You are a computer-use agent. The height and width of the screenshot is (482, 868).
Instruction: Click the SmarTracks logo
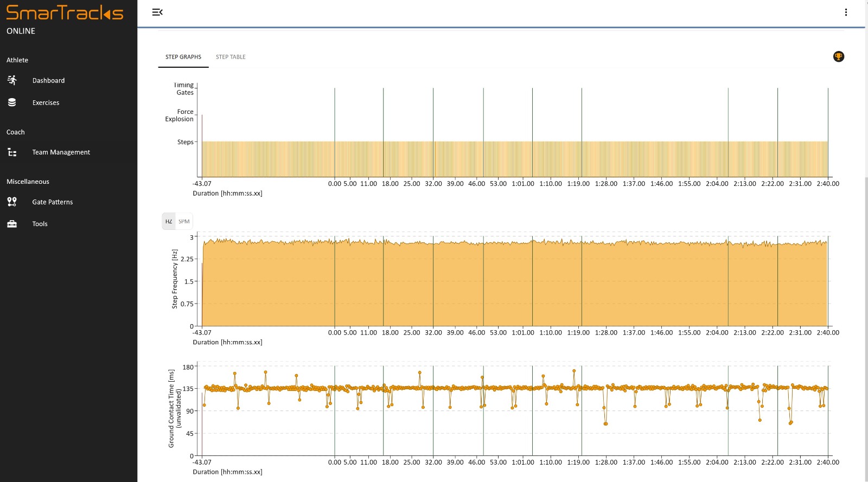pos(65,13)
